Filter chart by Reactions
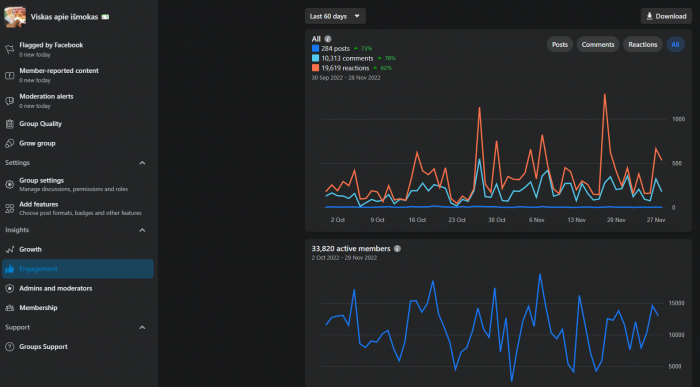The width and height of the screenshot is (700, 387). [642, 44]
